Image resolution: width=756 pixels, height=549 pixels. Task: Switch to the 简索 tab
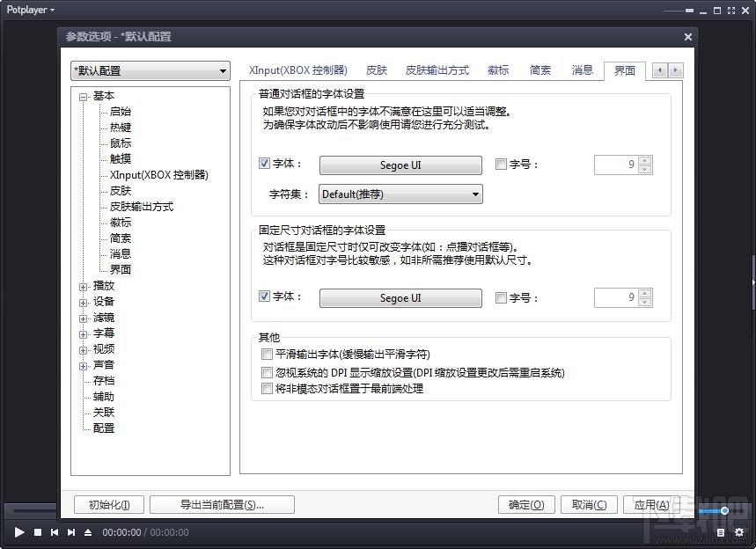540,70
